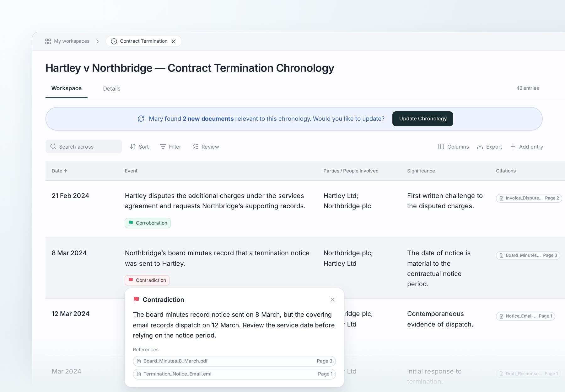
Task: Switch to the Workspace tab
Action: pyautogui.click(x=67, y=88)
